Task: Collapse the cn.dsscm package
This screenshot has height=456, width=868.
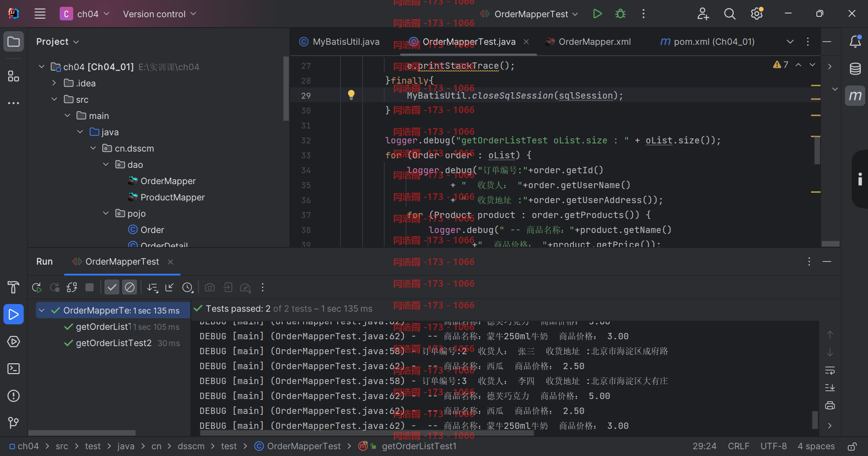Action: (93, 148)
